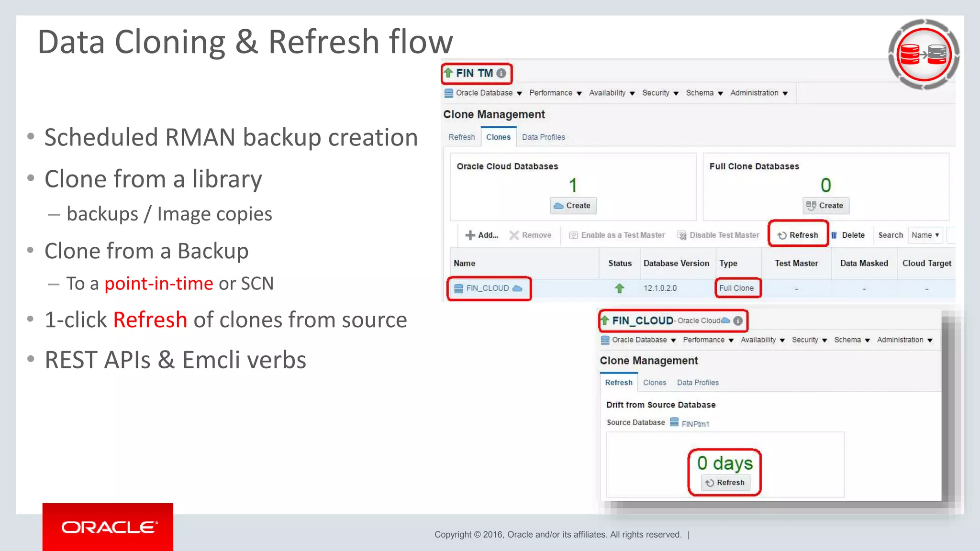
Task: Switch to the Clones tab in the FIN_CLOUD panel
Action: (655, 383)
